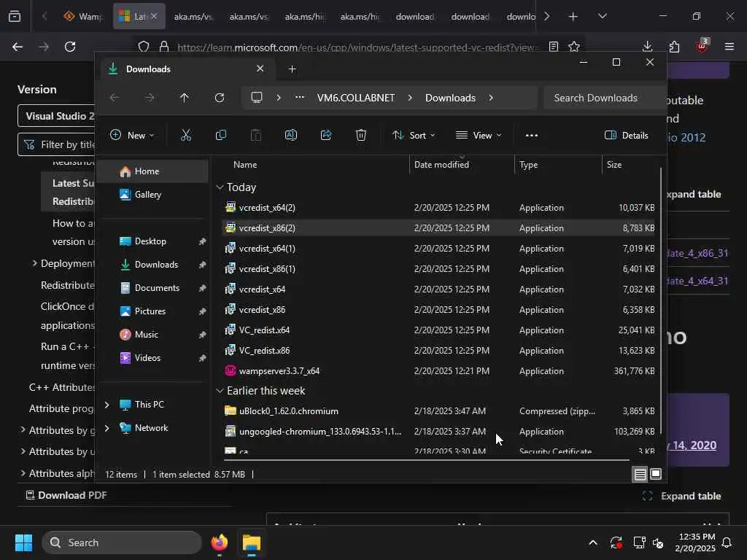Click the Rename icon in Explorer toolbar
747x560 pixels.
pyautogui.click(x=290, y=135)
